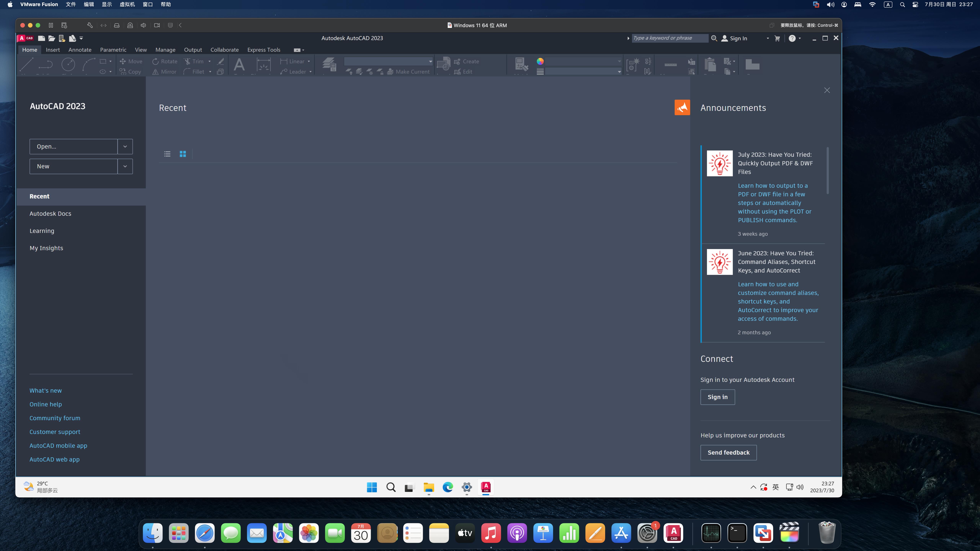
Task: Click the Send feedback button
Action: point(728,452)
